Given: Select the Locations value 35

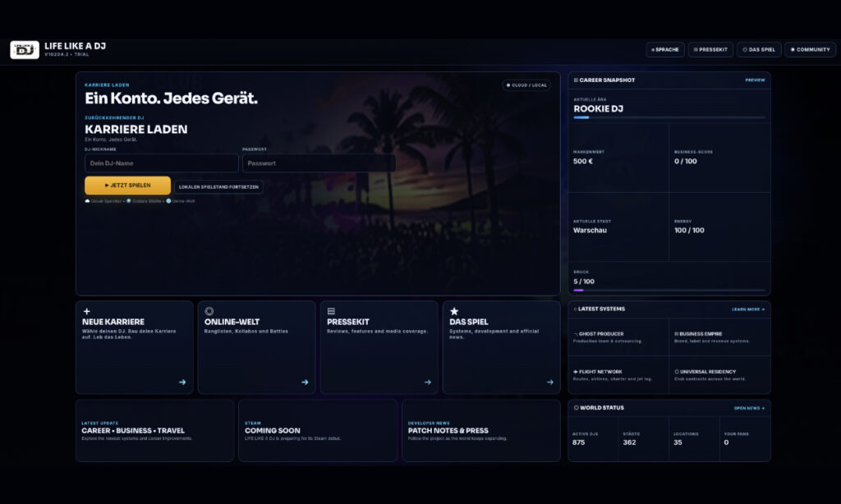Looking at the screenshot, I should pyautogui.click(x=678, y=442).
